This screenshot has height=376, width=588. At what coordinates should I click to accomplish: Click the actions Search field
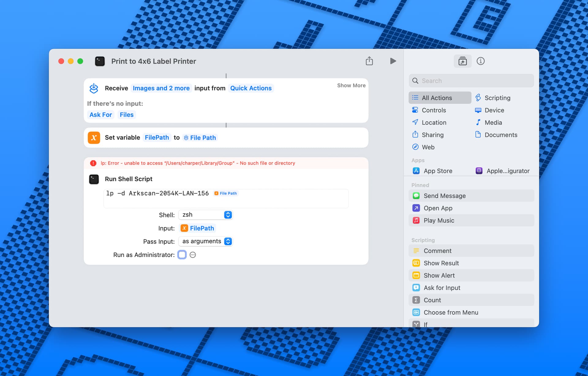[x=471, y=81]
